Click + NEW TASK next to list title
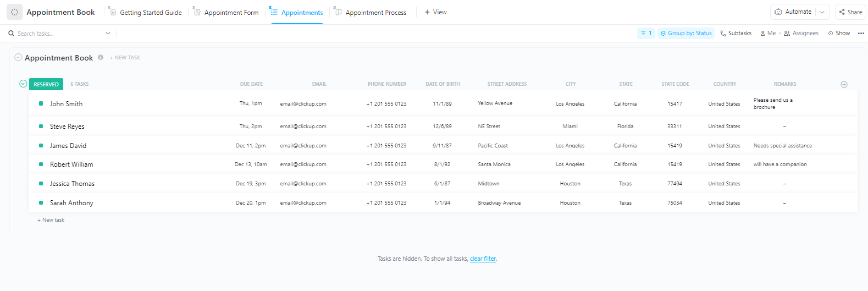The image size is (868, 291). point(125,57)
